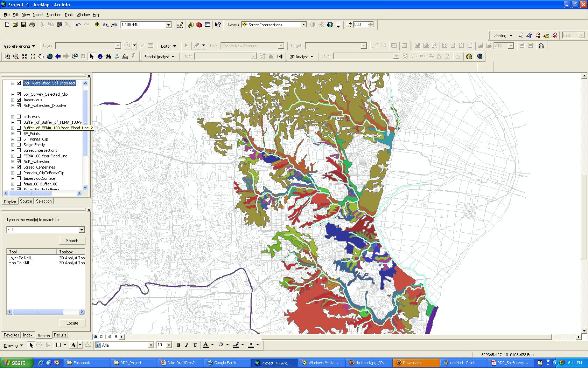Viewport: 588px width, 368px height.
Task: Select the Identify tool
Action: coord(100,56)
